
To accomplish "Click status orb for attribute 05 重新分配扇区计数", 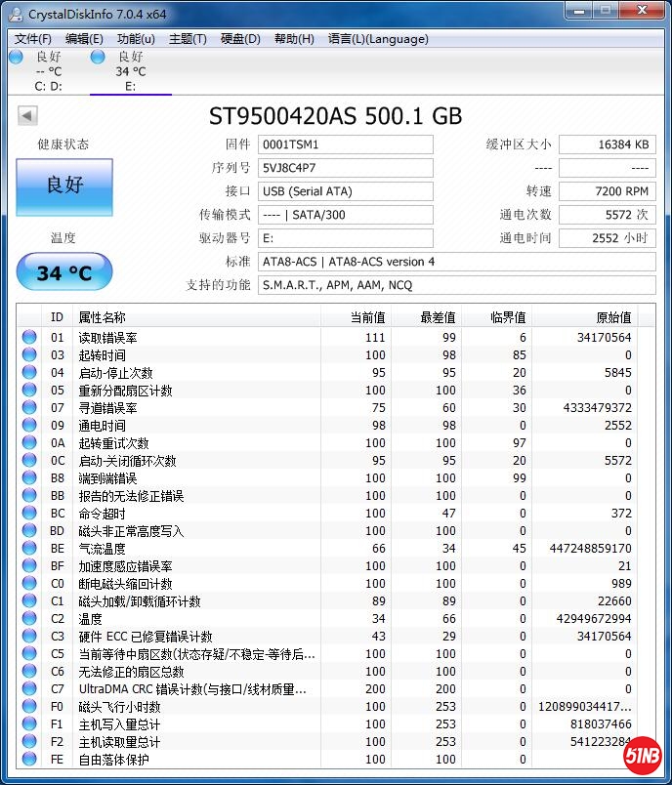I will [x=29, y=391].
